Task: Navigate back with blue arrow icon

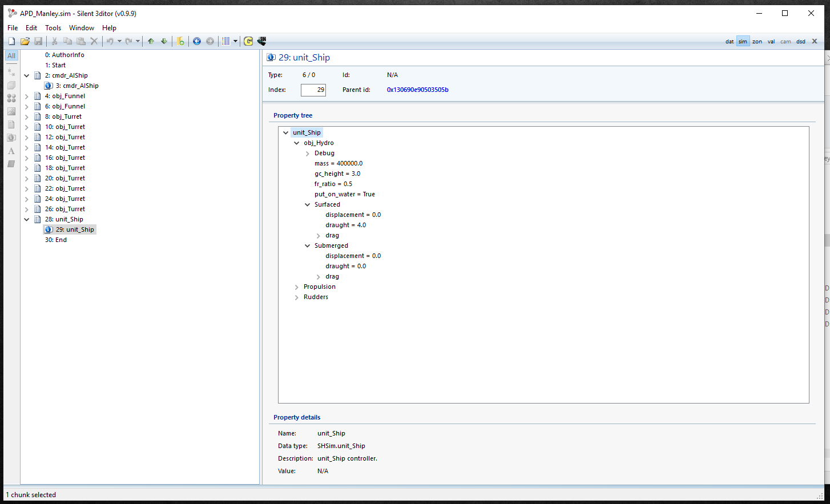Action: pyautogui.click(x=197, y=41)
